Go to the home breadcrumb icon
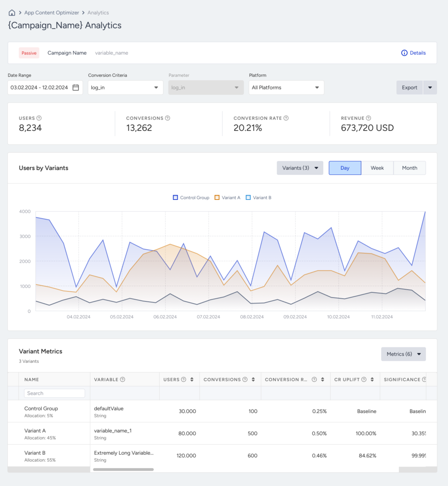The image size is (448, 486). tap(12, 12)
